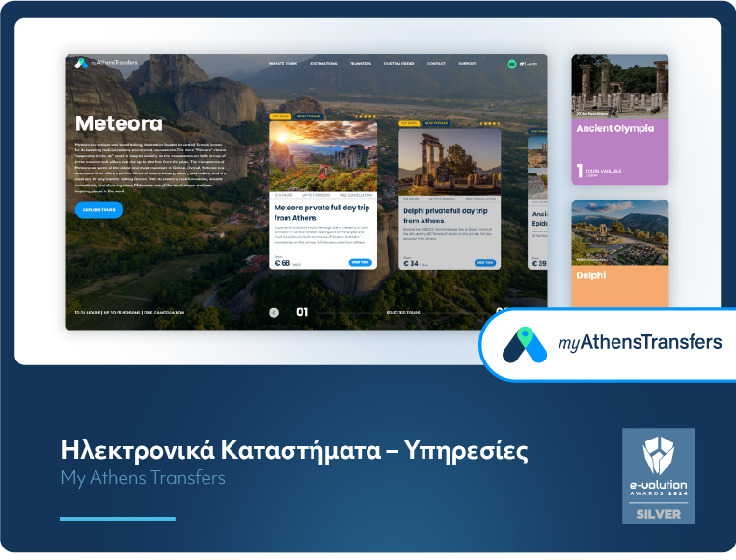Viewport: 736px width, 560px height.
Task: Open the Support nav item
Action: (x=467, y=64)
